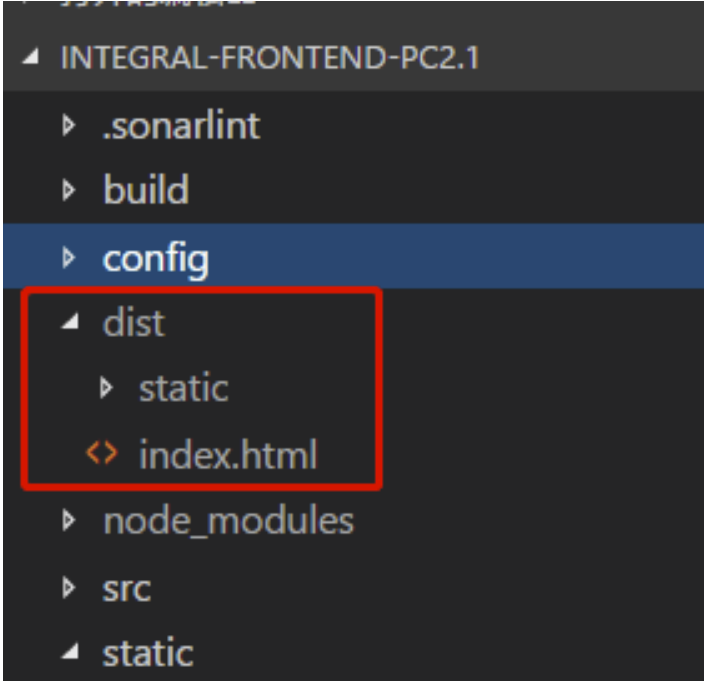Select the build folder name
704x681 pixels.
click(x=146, y=191)
